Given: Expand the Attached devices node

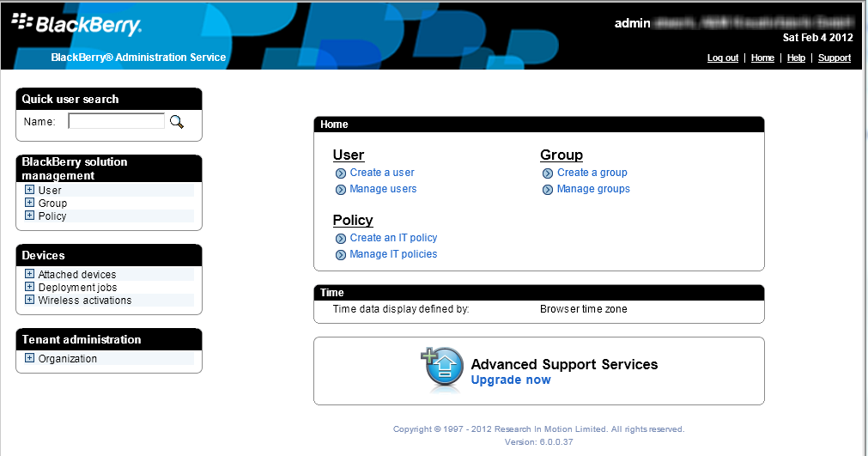Looking at the screenshot, I should tap(29, 273).
